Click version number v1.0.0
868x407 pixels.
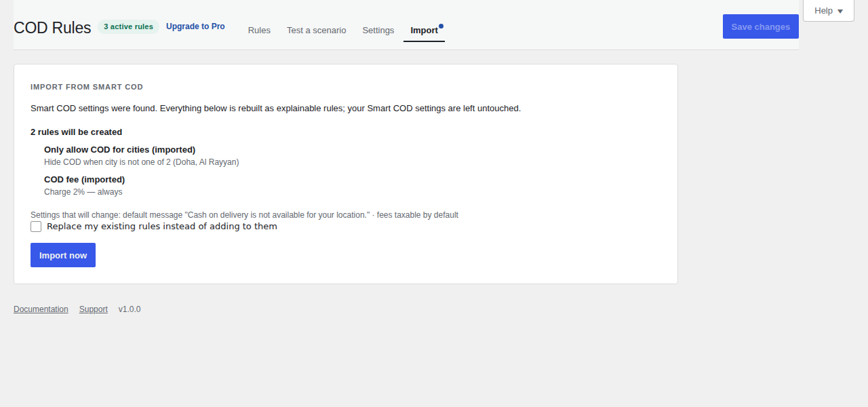pos(130,309)
